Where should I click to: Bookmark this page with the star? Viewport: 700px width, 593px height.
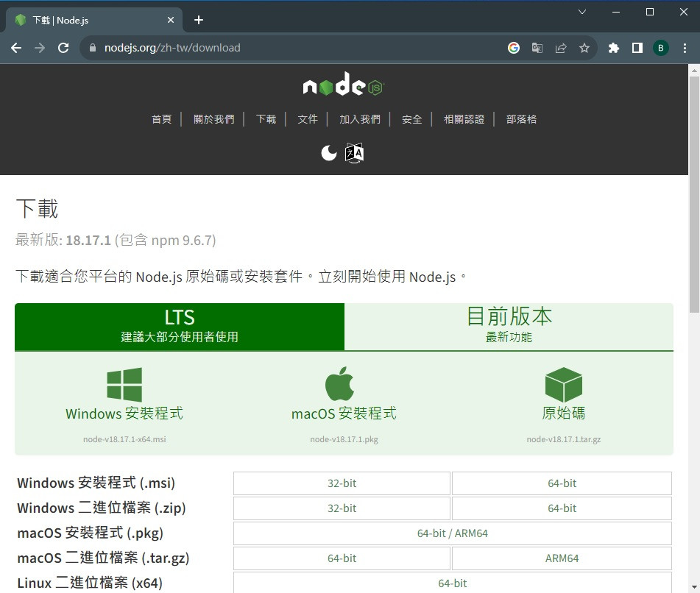[x=584, y=48]
